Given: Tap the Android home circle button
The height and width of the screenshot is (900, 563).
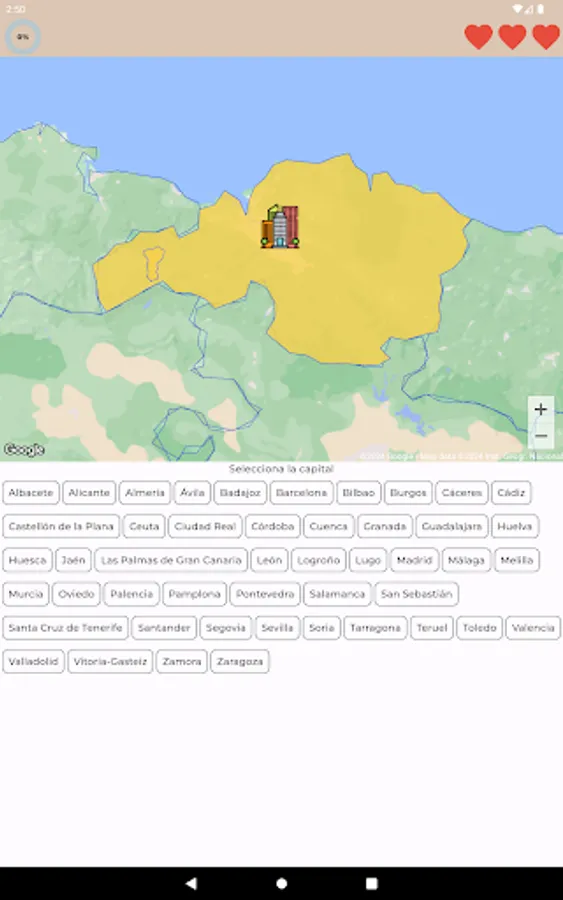Looking at the screenshot, I should tap(281, 883).
